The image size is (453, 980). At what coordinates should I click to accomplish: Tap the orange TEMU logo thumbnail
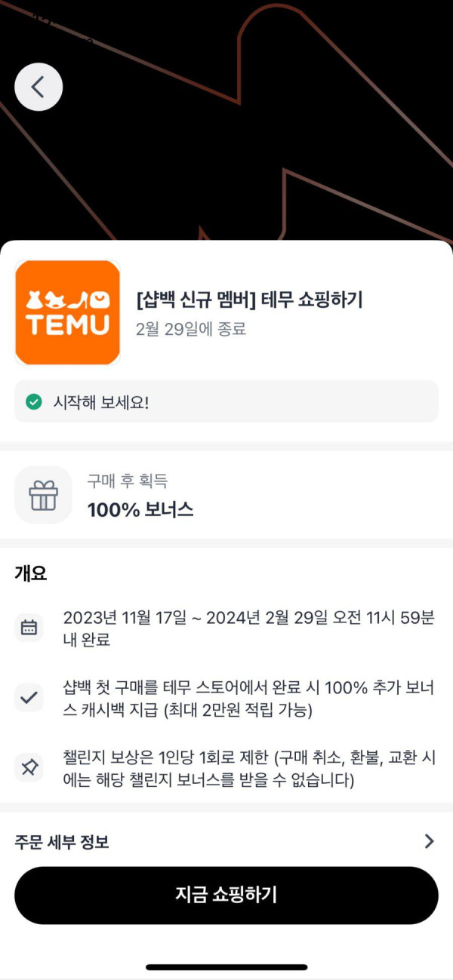click(67, 312)
